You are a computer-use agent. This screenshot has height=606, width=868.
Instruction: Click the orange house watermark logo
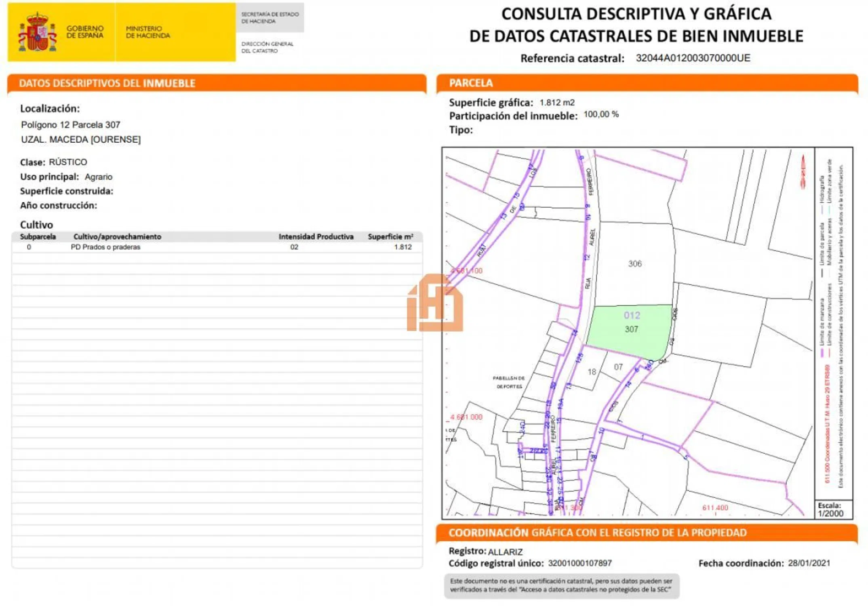[435, 303]
